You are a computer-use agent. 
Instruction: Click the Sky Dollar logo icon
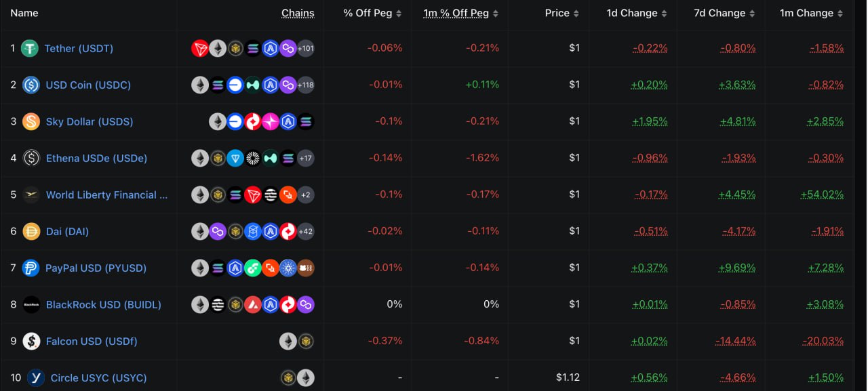point(31,121)
